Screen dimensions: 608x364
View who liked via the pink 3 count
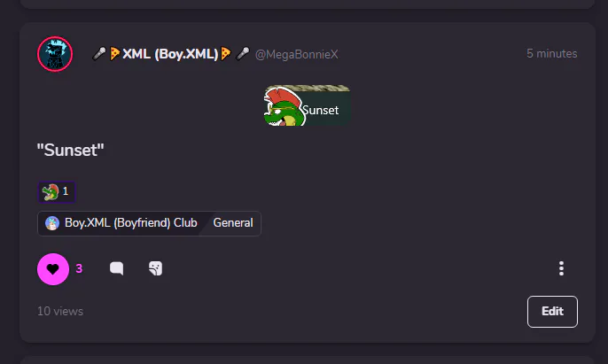79,268
